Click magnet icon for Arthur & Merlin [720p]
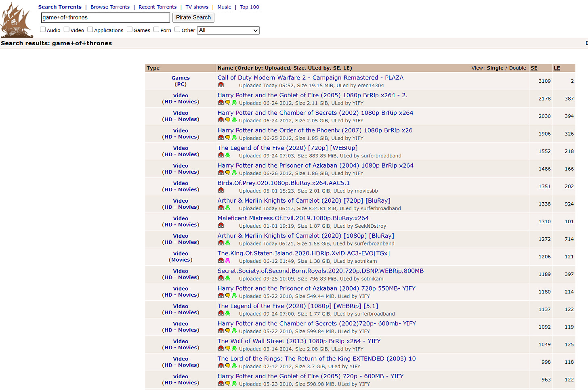The image size is (588, 390). coord(221,208)
